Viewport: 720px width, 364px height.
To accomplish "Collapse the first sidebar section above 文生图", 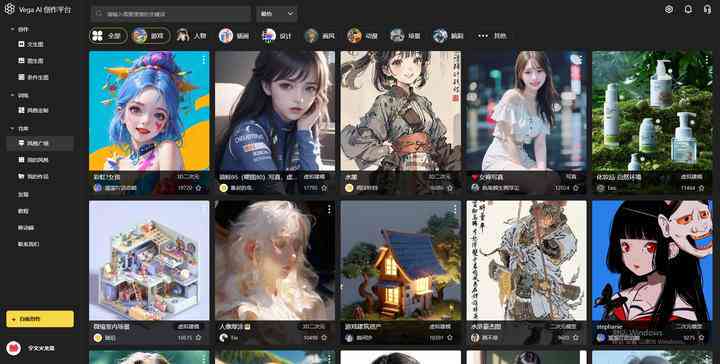I will point(12,29).
